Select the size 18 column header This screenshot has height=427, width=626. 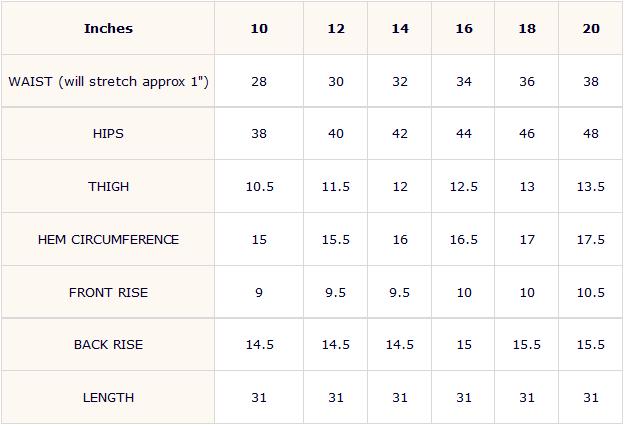[527, 28]
